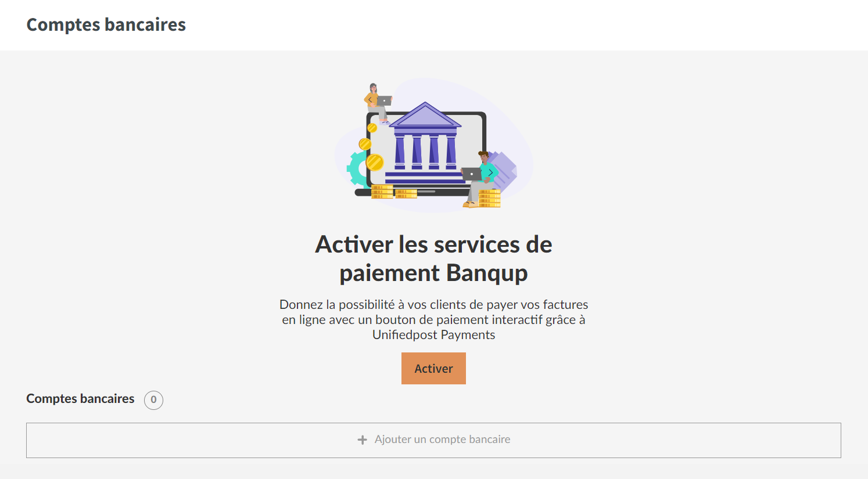Click the heading Activer les services de paiement Banqup
This screenshot has width=868, height=479.
433,258
